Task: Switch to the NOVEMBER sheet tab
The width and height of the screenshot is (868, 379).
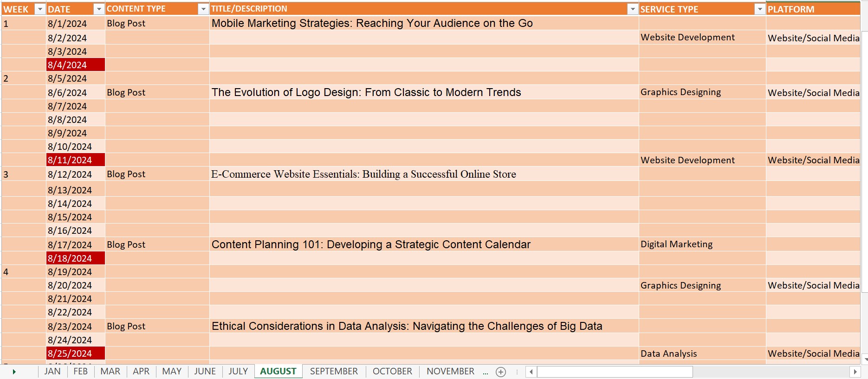Action: tap(450, 371)
